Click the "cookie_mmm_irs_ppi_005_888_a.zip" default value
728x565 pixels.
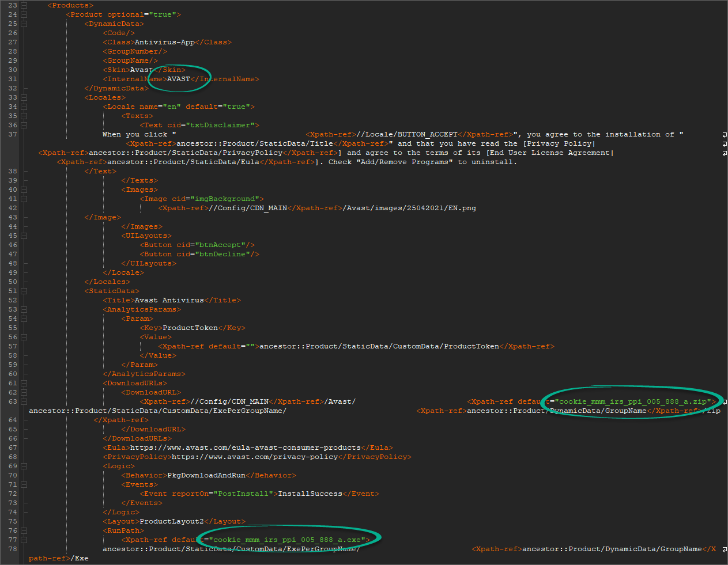coord(633,401)
